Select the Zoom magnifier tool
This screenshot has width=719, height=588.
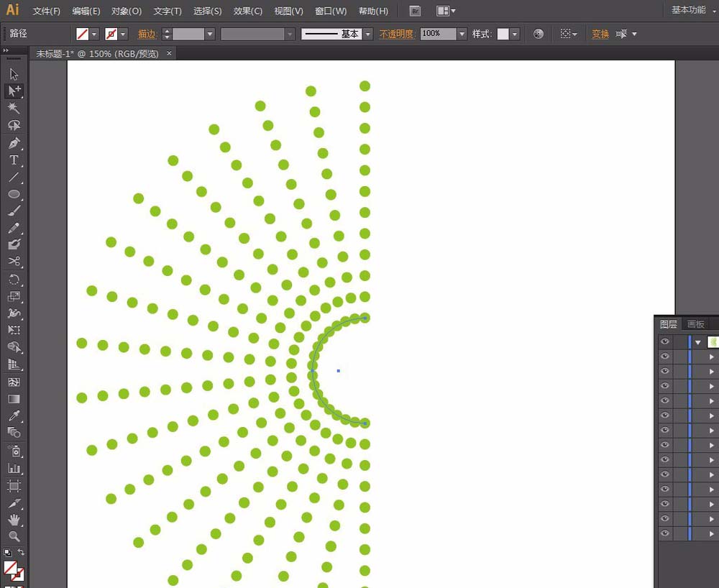pyautogui.click(x=14, y=536)
